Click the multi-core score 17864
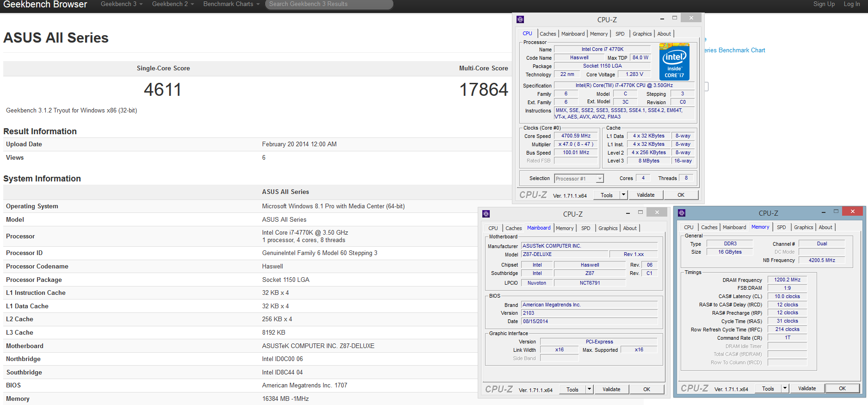The height and width of the screenshot is (405, 868). (484, 90)
